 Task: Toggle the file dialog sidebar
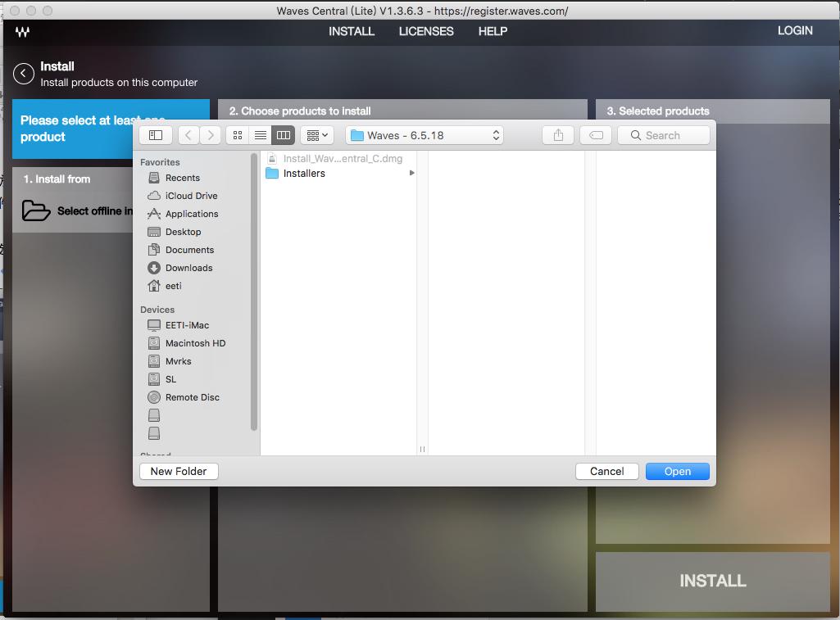point(156,135)
